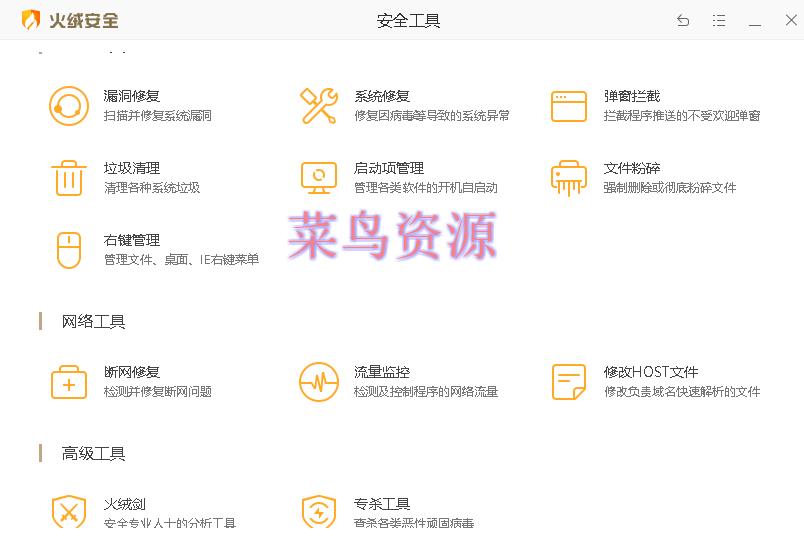Select the 断网修复 title text
Viewport: 804px width, 536px height.
[132, 372]
